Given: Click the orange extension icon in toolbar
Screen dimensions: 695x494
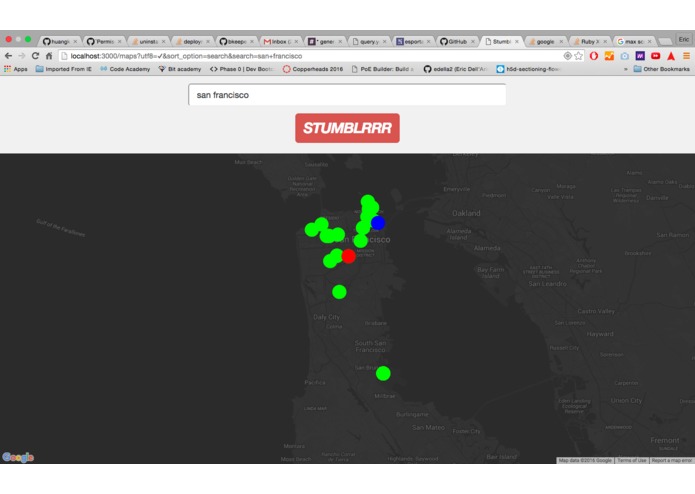Looking at the screenshot, I should coord(609,56).
